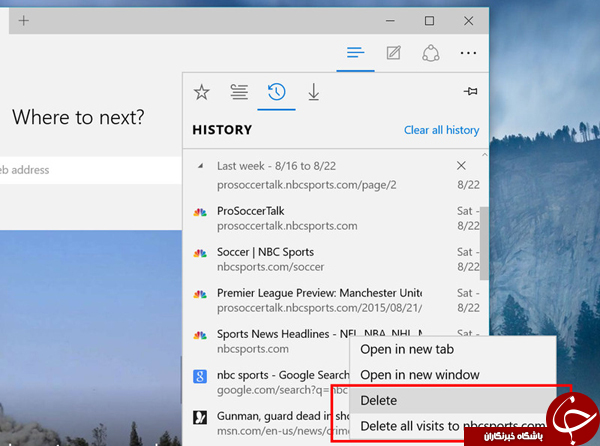Delete the Last week history group

click(x=461, y=166)
